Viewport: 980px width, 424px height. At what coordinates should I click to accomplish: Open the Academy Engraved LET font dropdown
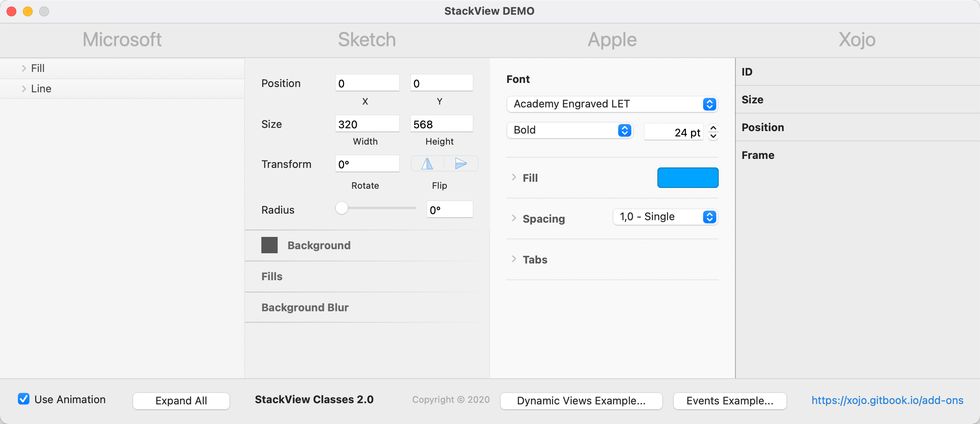tap(612, 104)
